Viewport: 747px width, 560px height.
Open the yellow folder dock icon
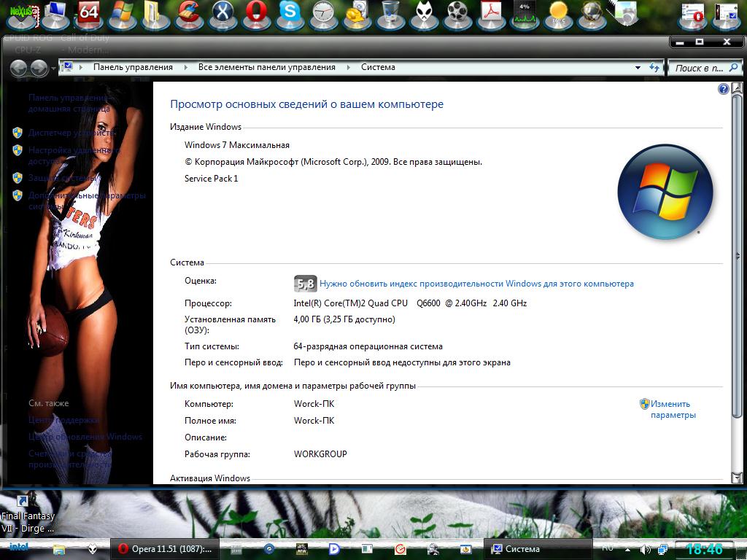[155, 15]
